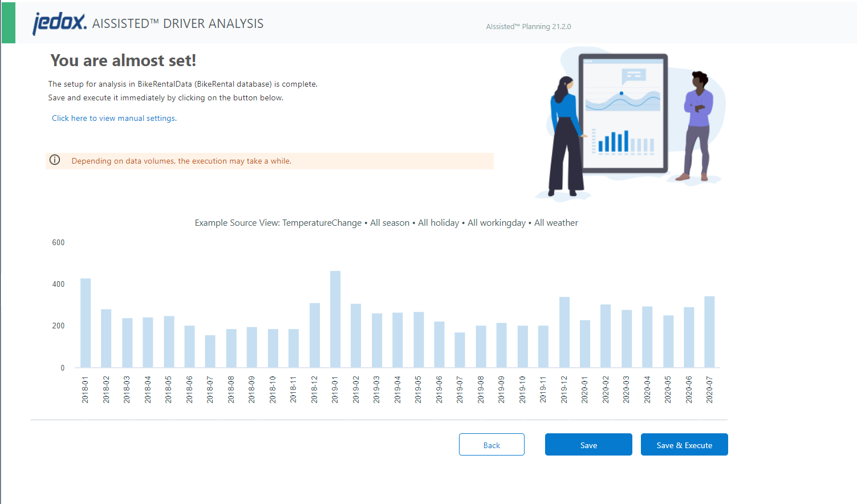857x504 pixels.
Task: Select the information icon beside the warning message
Action: (x=55, y=160)
